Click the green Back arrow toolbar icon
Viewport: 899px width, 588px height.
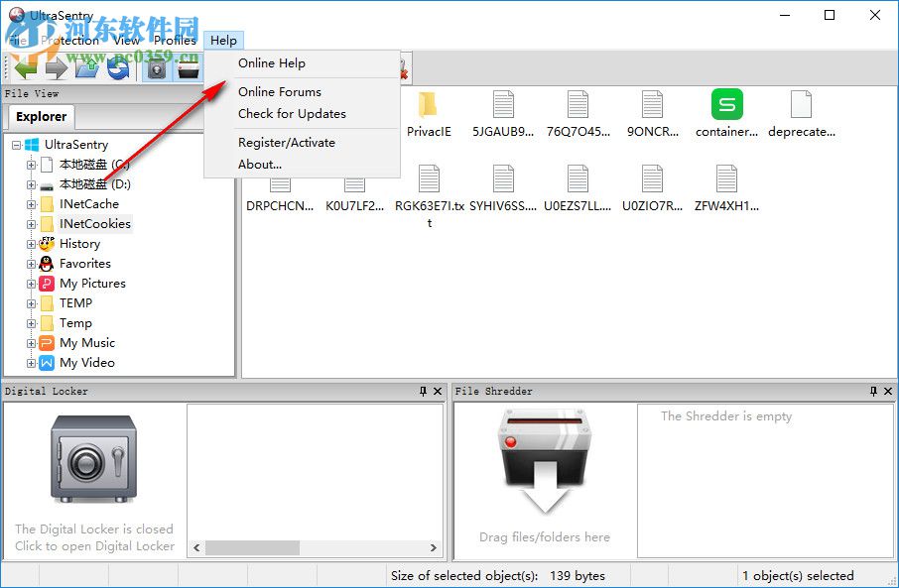coord(26,69)
